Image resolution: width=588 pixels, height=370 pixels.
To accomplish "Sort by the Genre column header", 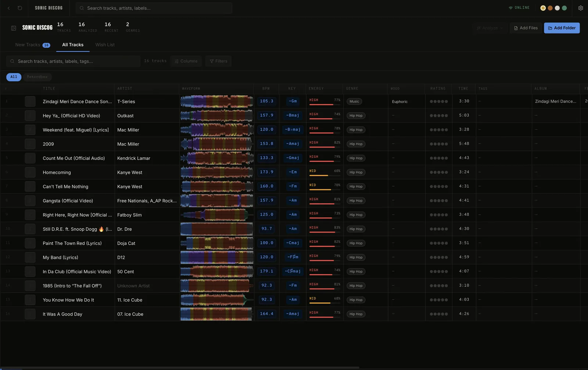I will (x=352, y=89).
